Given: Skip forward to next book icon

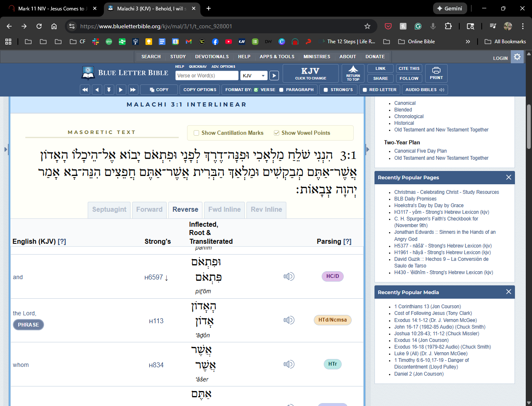Looking at the screenshot, I should [133, 90].
